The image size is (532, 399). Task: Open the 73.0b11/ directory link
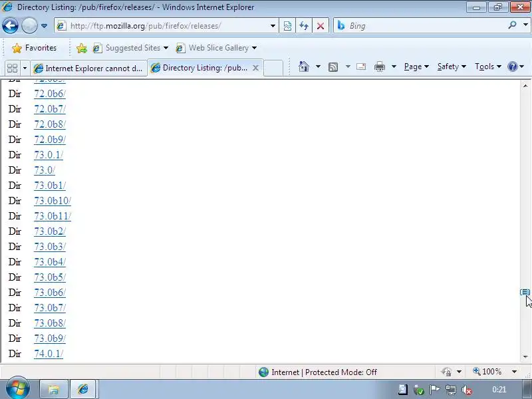tap(53, 216)
